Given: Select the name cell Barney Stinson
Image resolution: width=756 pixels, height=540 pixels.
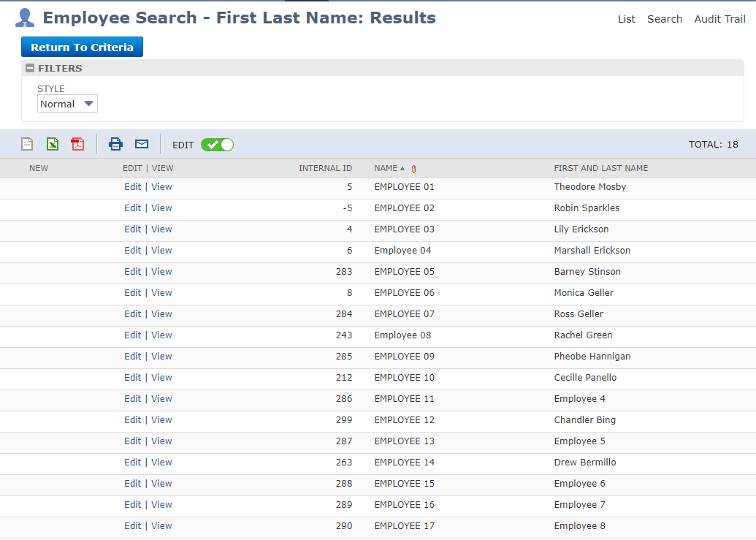Looking at the screenshot, I should [587, 272].
